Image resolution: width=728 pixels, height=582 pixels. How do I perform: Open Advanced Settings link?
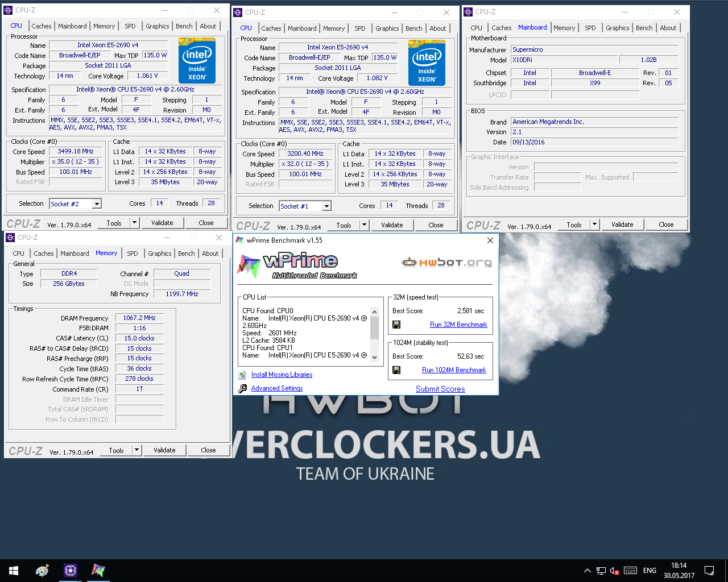tap(277, 388)
